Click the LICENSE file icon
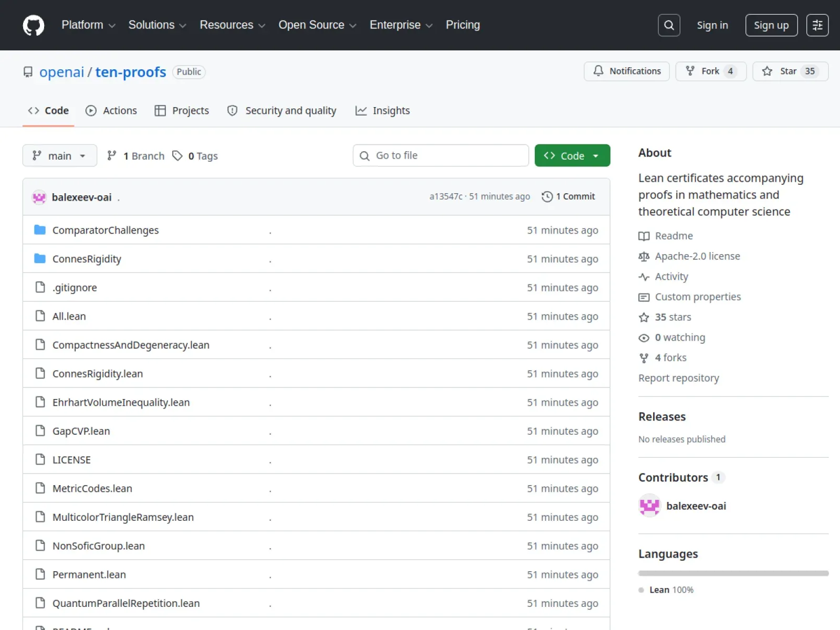Viewport: 840px width, 630px height. point(40,459)
